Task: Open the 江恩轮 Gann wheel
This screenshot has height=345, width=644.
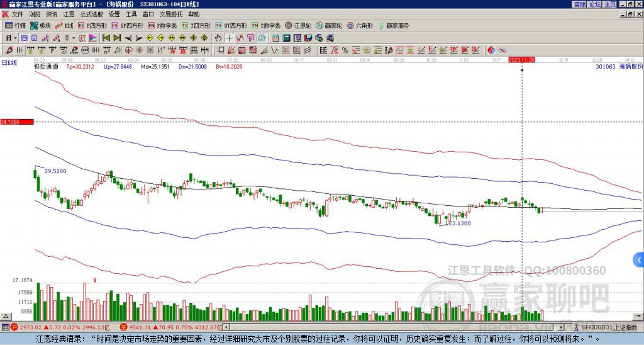Action: [298, 25]
